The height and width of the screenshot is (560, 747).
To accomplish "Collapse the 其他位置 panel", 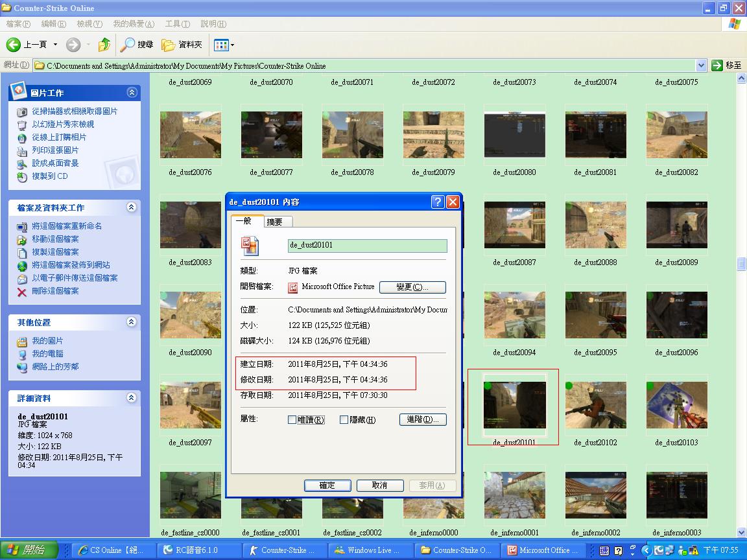I will pyautogui.click(x=132, y=322).
